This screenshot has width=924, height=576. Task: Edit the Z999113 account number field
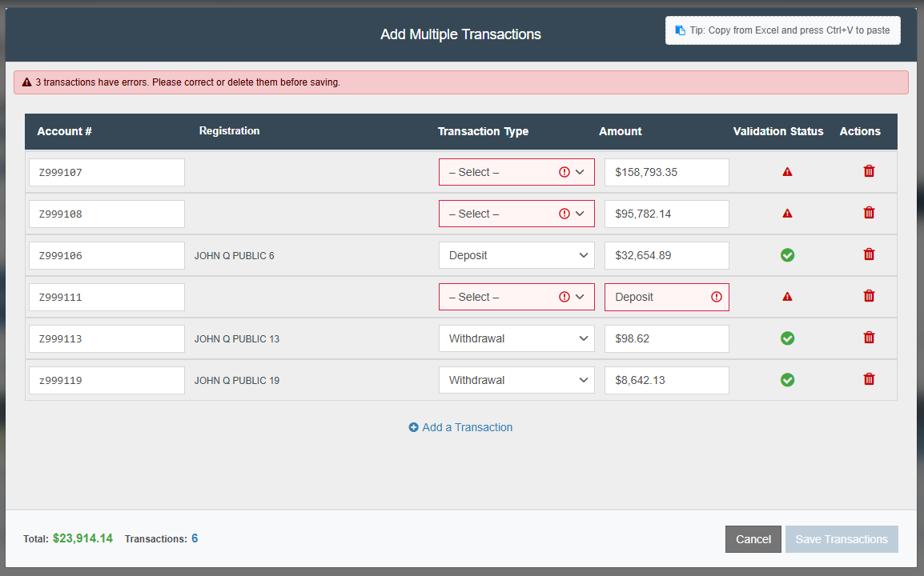coord(106,338)
